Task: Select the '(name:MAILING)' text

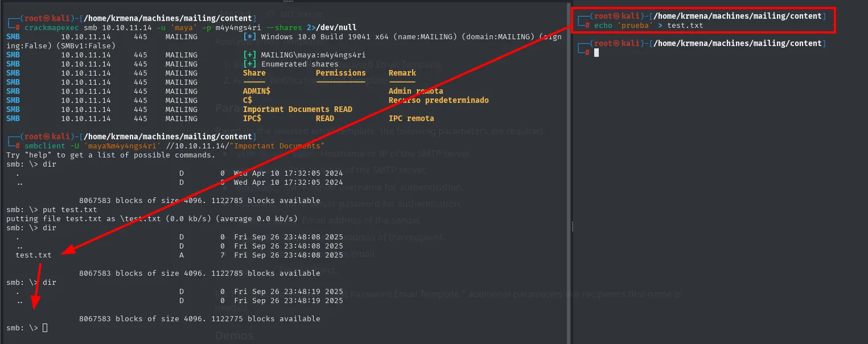Action: [x=425, y=36]
